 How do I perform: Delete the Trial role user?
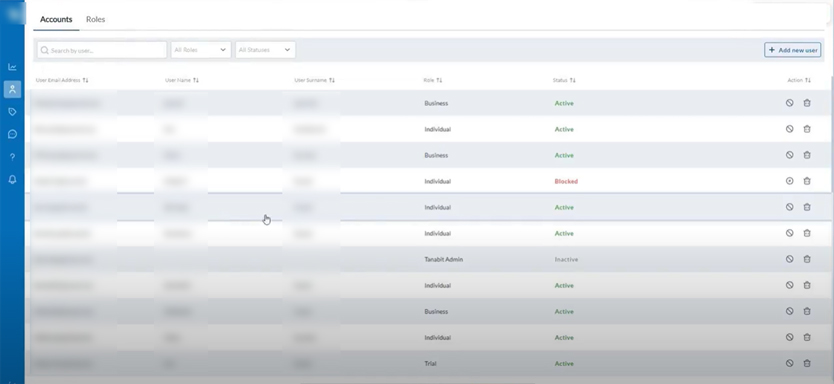[807, 363]
